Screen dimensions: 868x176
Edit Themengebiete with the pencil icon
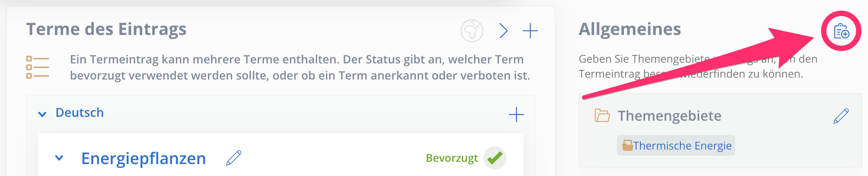pyautogui.click(x=841, y=116)
